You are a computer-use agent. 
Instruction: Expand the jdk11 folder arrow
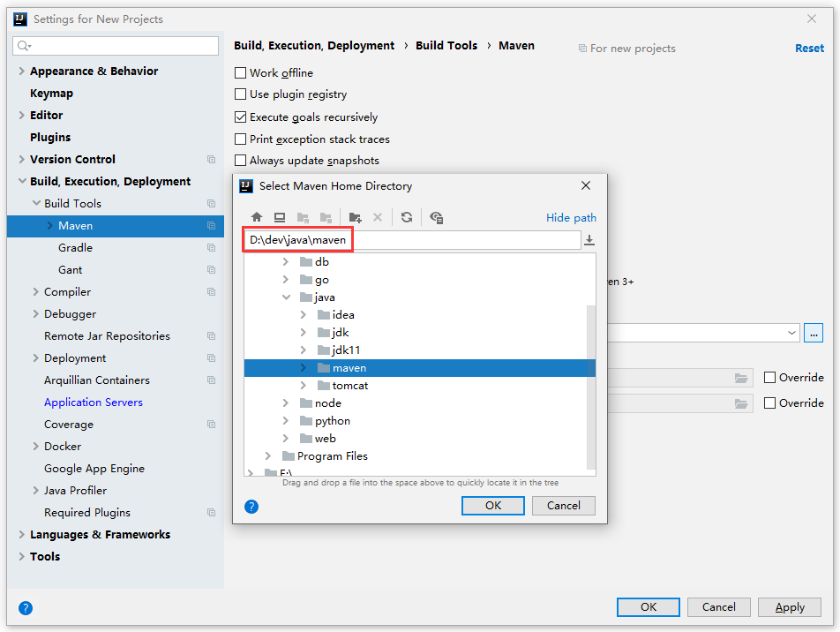304,350
